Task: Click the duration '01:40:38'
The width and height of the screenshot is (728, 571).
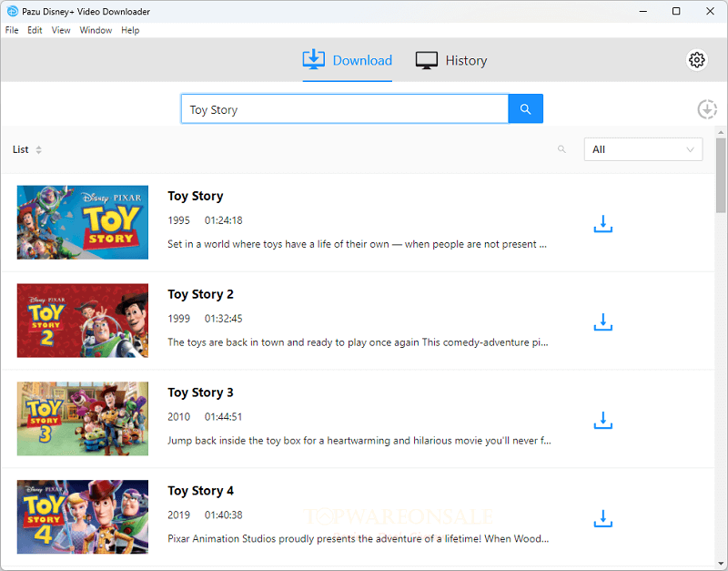Action: (223, 515)
